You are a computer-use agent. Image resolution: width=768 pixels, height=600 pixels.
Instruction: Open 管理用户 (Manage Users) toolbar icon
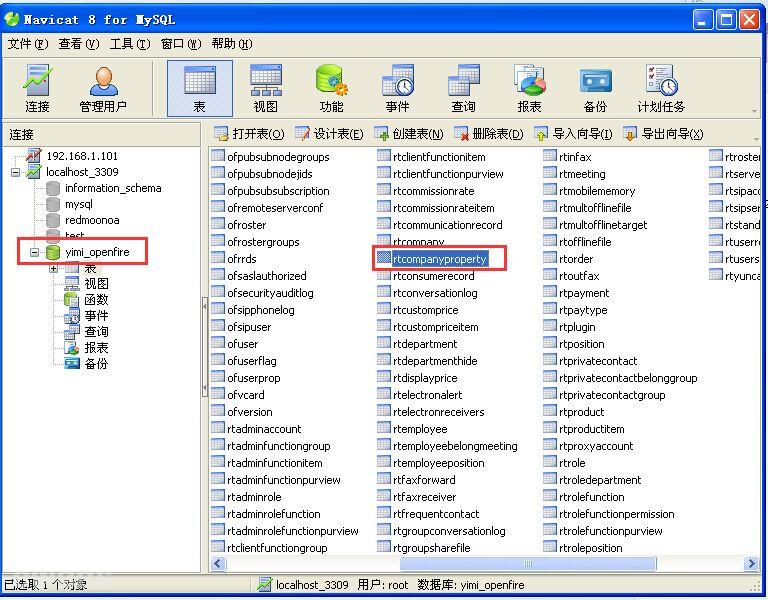(x=103, y=89)
